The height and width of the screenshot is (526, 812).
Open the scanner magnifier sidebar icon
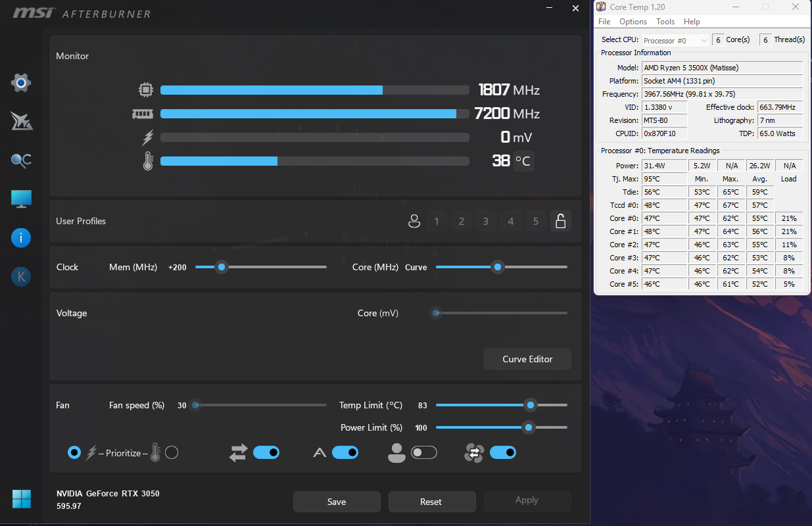[x=21, y=160]
